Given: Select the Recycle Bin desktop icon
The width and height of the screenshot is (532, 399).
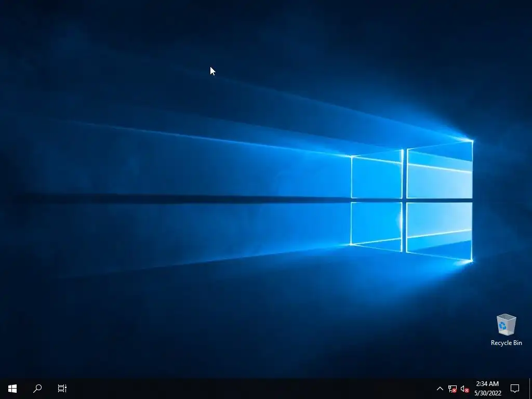Looking at the screenshot, I should [x=506, y=330].
